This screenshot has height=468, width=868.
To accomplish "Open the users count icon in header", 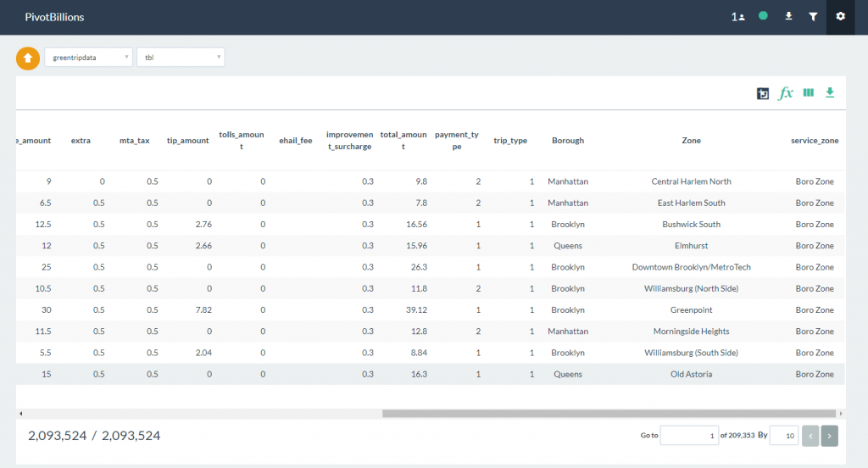I will (x=737, y=17).
